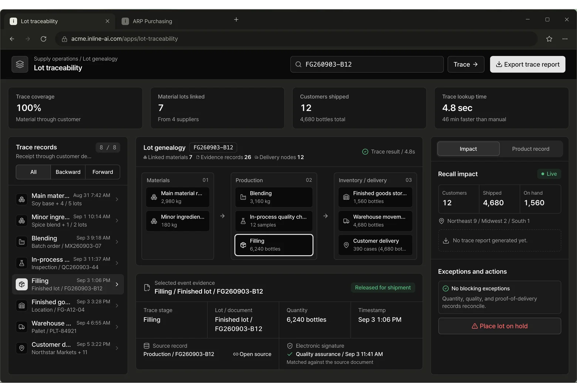577x392 pixels.
Task: Switch to the Product record tab
Action: [x=531, y=149]
